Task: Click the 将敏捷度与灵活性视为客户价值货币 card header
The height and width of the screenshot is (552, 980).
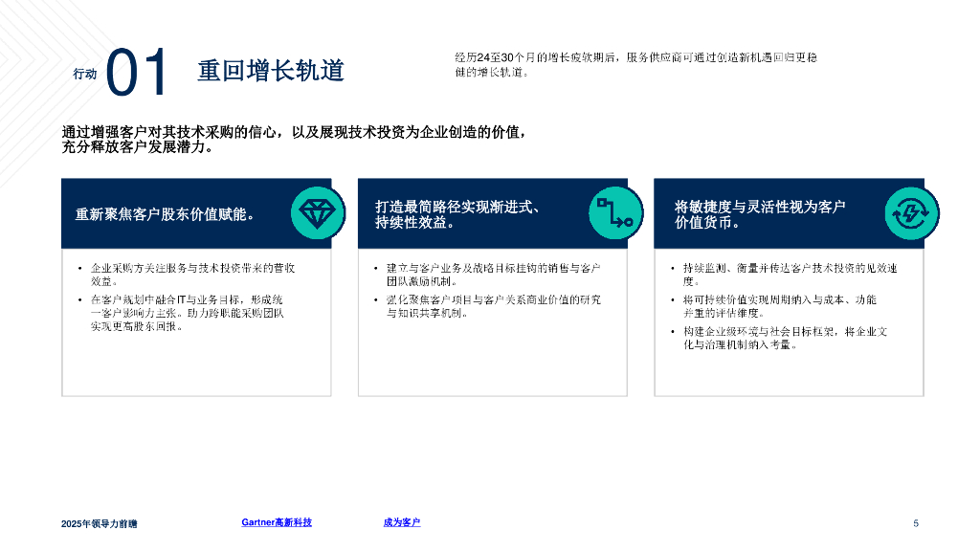Action: (760, 214)
